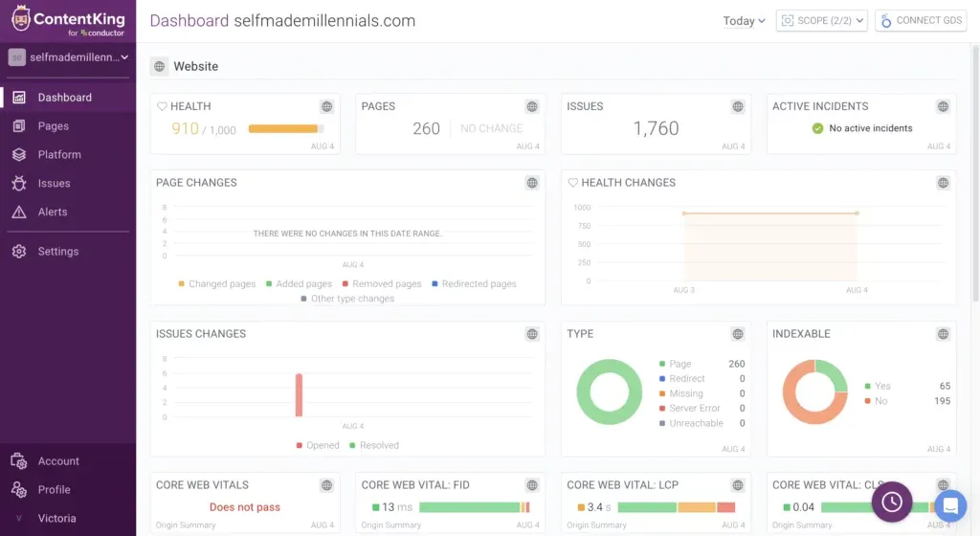Click the 260 pages count

coord(426,128)
